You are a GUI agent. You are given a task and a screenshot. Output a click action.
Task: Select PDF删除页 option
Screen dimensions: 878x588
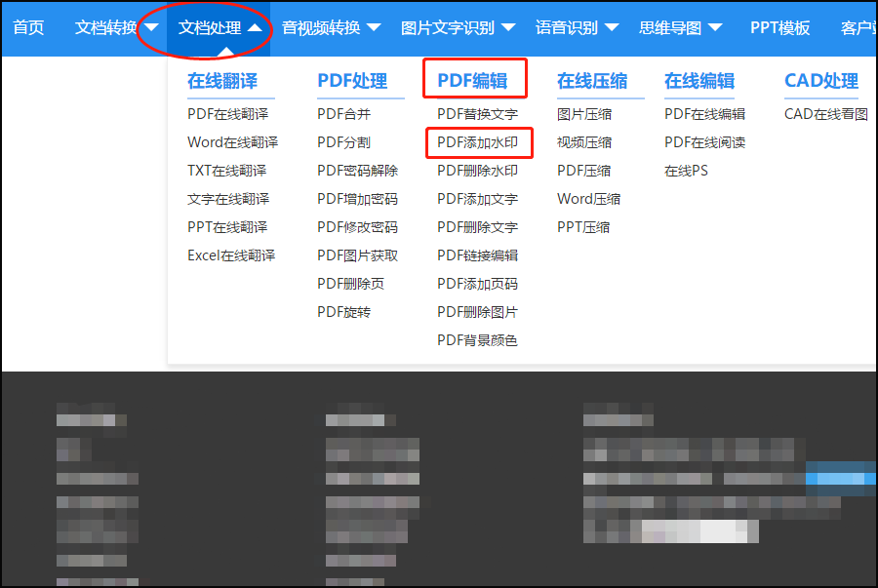[350, 284]
